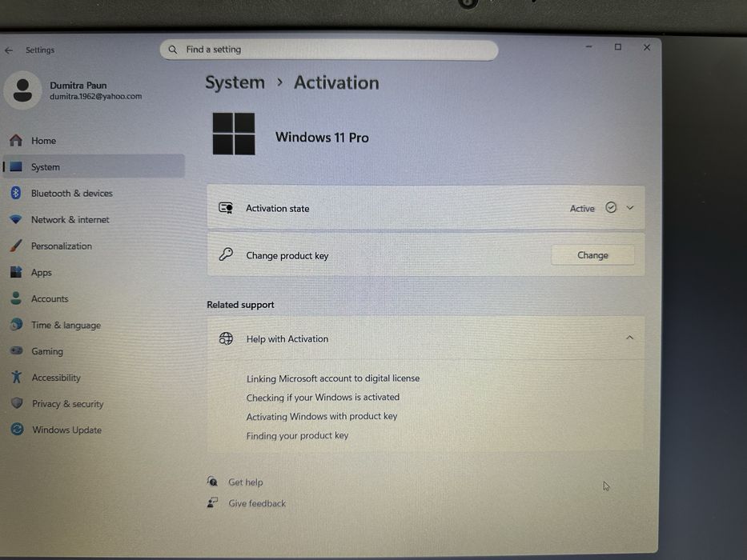747x560 pixels.
Task: Click the Bluetooth icon in sidebar
Action: tap(16, 193)
